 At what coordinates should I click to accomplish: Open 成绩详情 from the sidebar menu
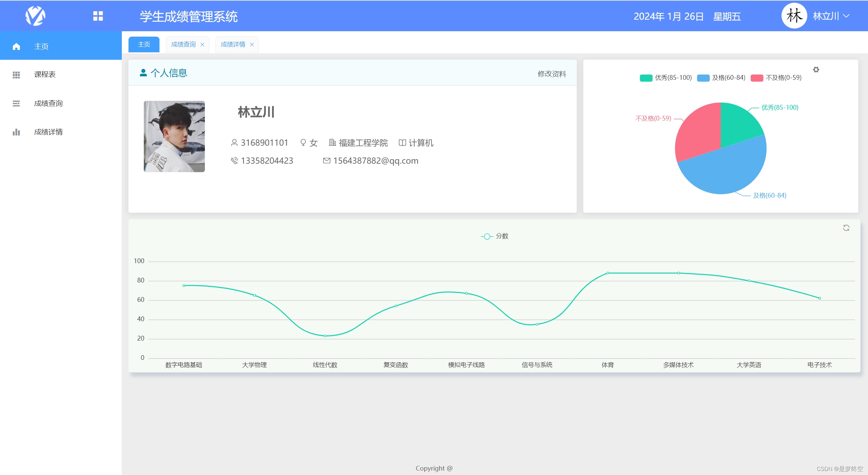tap(48, 132)
